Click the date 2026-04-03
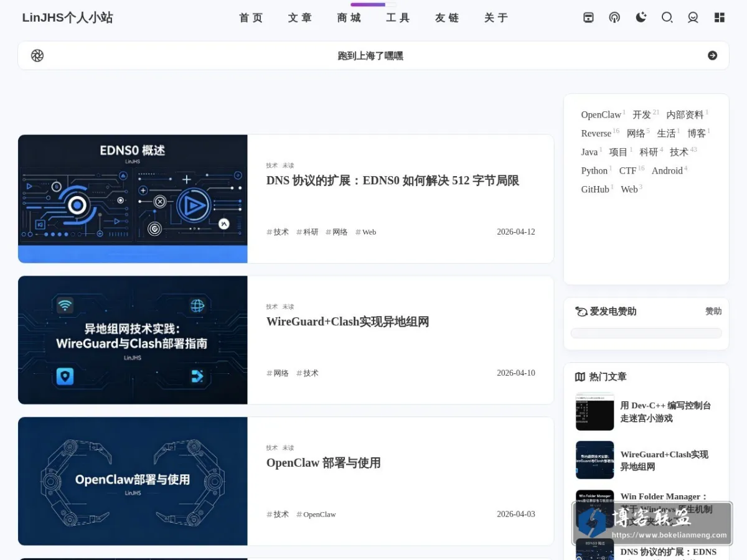This screenshot has height=560, width=747. (x=516, y=515)
